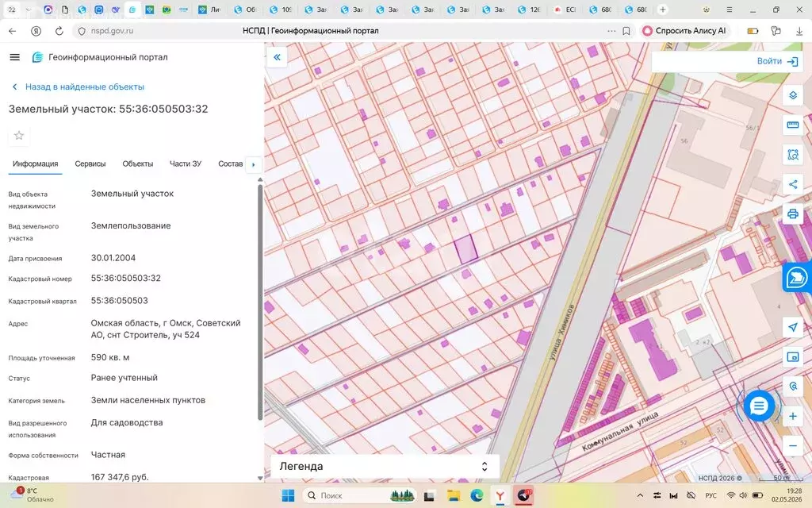This screenshot has height=508, width=812.
Task: Click cadastral number value 55:36:050503:32
Action: pyautogui.click(x=126, y=279)
